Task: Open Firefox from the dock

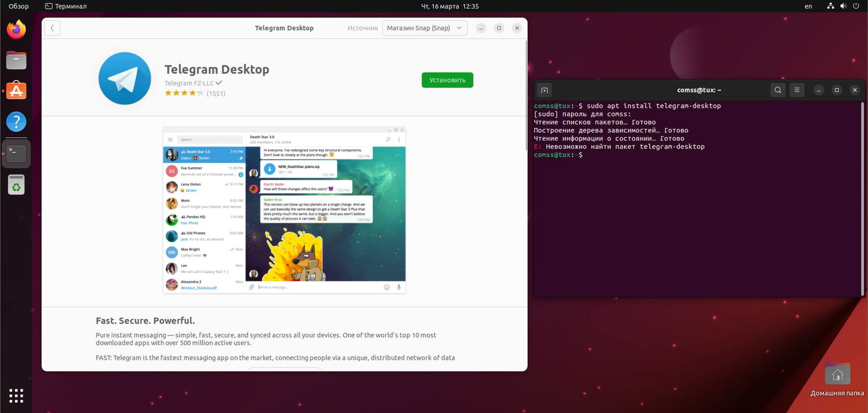Action: click(x=16, y=29)
